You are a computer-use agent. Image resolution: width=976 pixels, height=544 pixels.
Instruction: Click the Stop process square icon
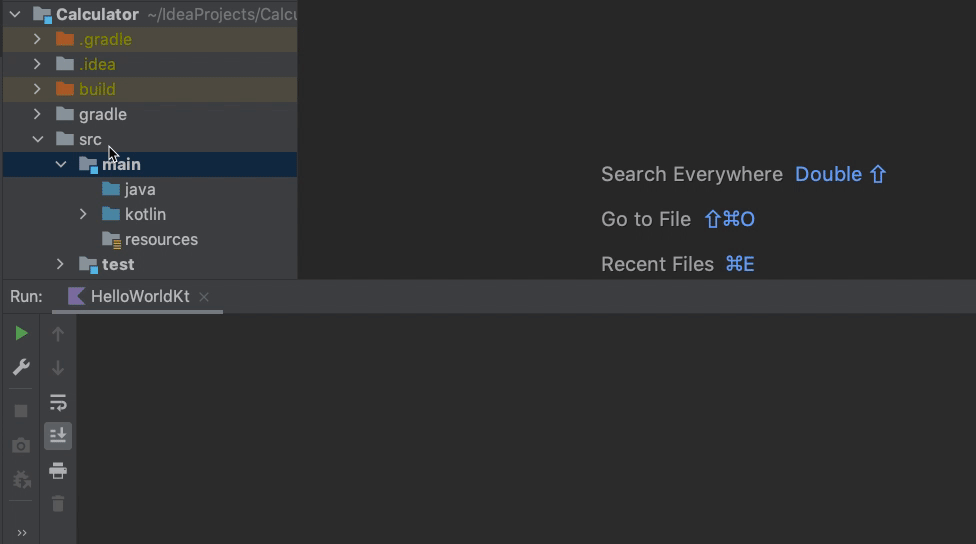[x=21, y=411]
